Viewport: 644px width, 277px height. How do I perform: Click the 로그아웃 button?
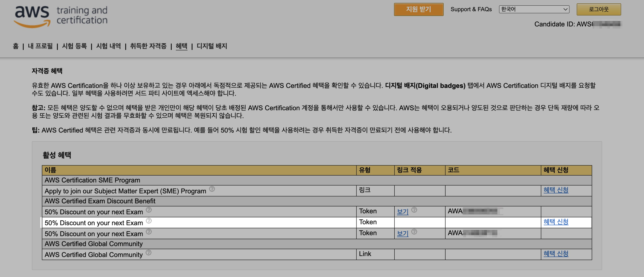click(599, 9)
